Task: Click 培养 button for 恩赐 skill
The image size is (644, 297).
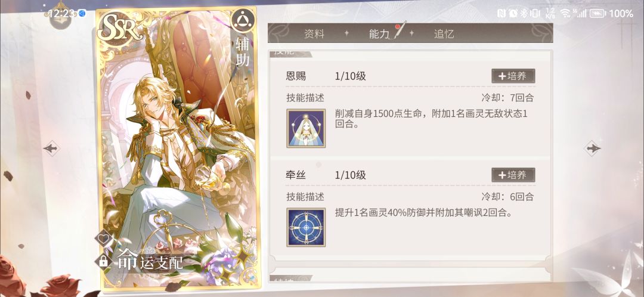Action: tap(513, 76)
